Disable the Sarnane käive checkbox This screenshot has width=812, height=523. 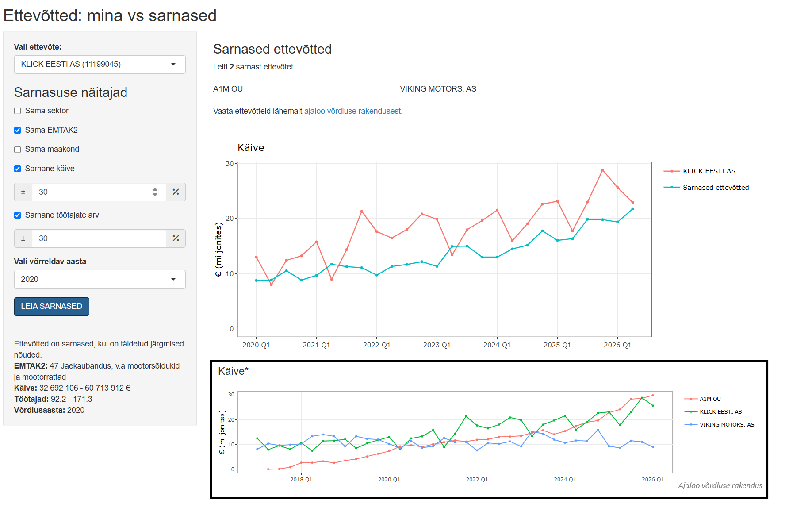pyautogui.click(x=18, y=169)
